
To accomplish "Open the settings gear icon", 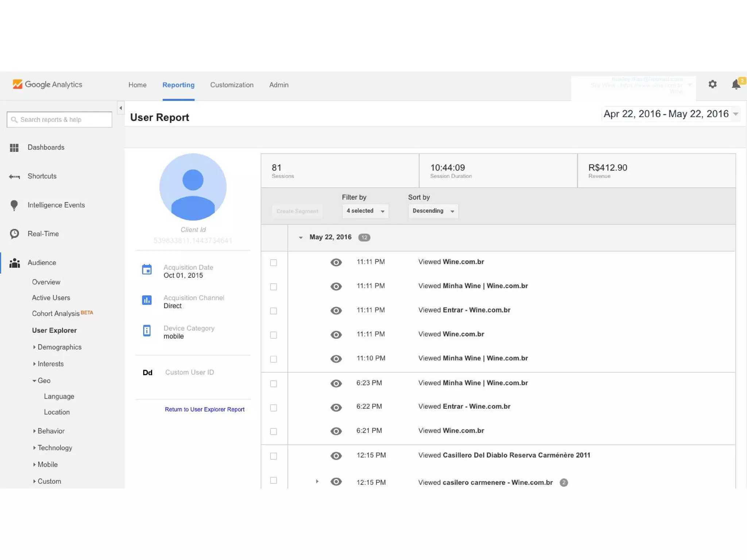I will point(712,85).
